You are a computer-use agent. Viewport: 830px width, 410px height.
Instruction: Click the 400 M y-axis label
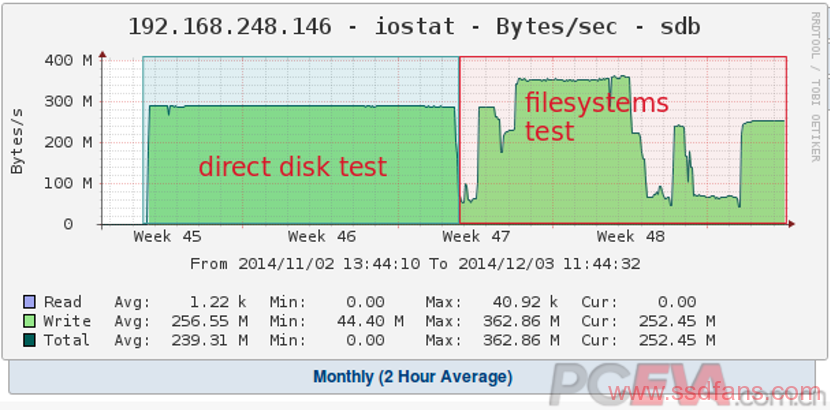[69, 60]
